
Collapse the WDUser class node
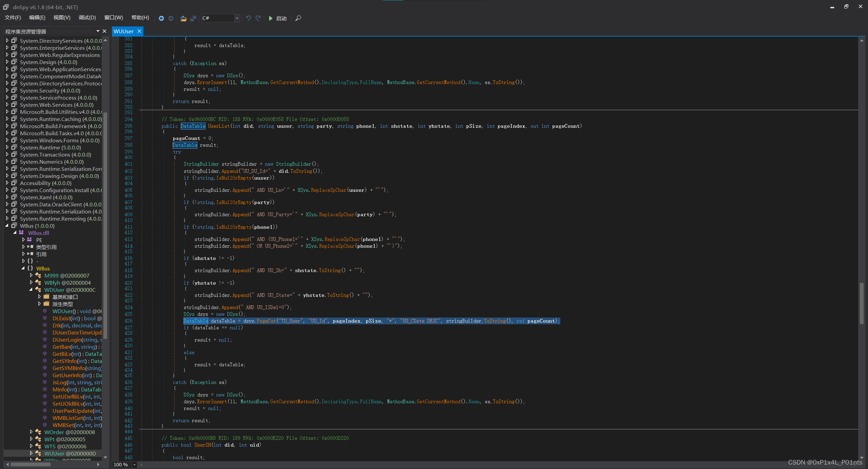(31, 290)
